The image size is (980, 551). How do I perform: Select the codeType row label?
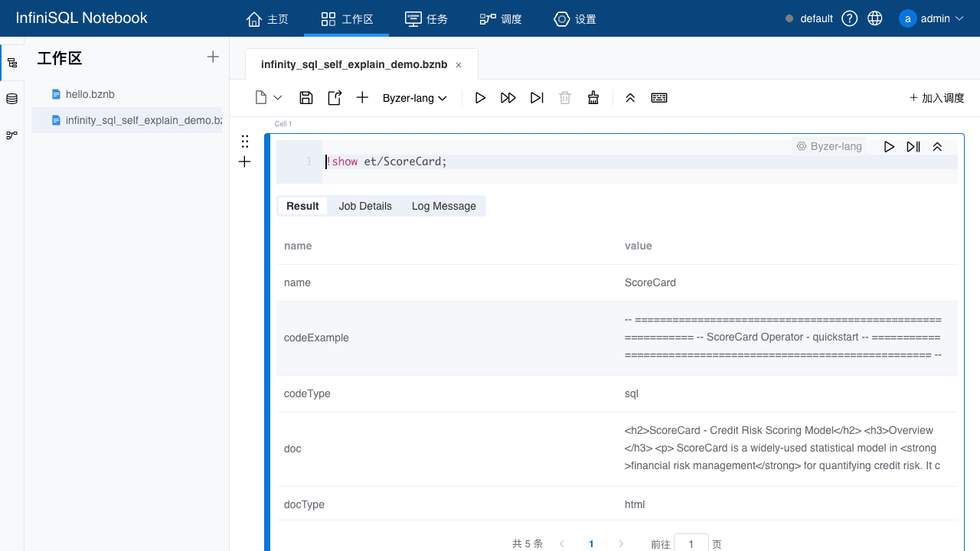tap(307, 393)
